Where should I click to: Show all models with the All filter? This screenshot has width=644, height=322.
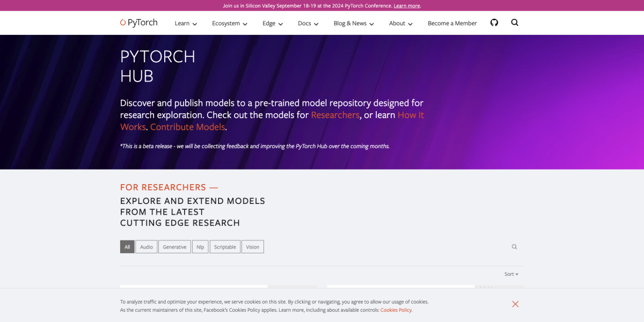pyautogui.click(x=127, y=246)
